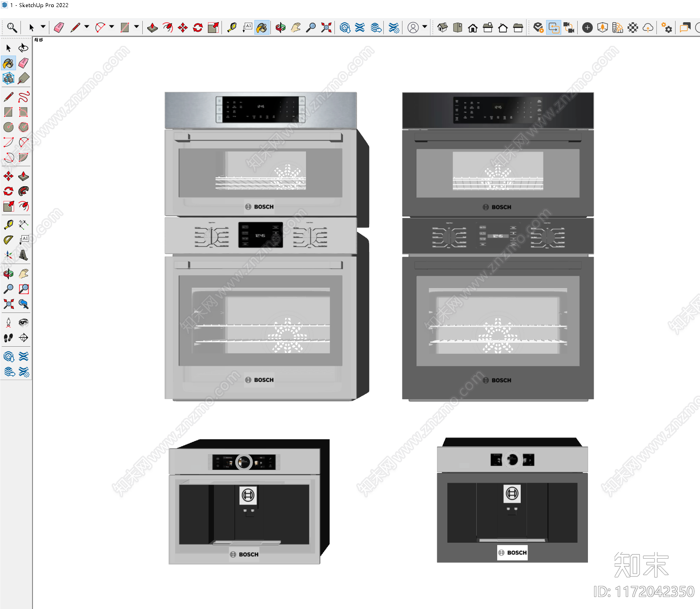Open Enscape Objects with the plus circle icon

coord(587,28)
